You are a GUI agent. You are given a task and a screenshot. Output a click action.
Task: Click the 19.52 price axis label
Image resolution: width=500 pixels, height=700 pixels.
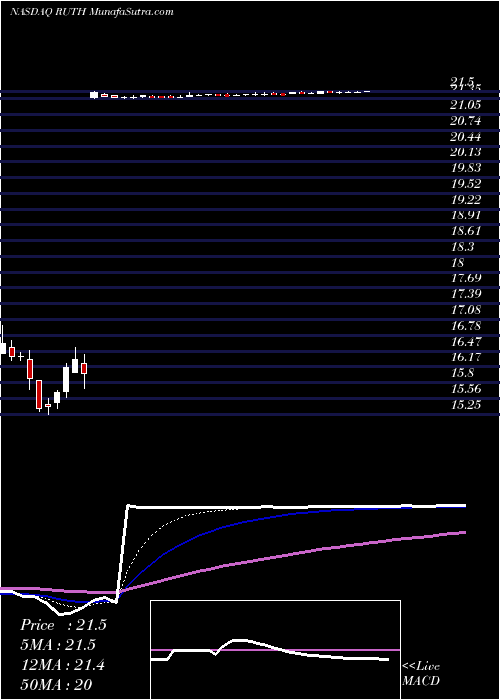tap(466, 183)
